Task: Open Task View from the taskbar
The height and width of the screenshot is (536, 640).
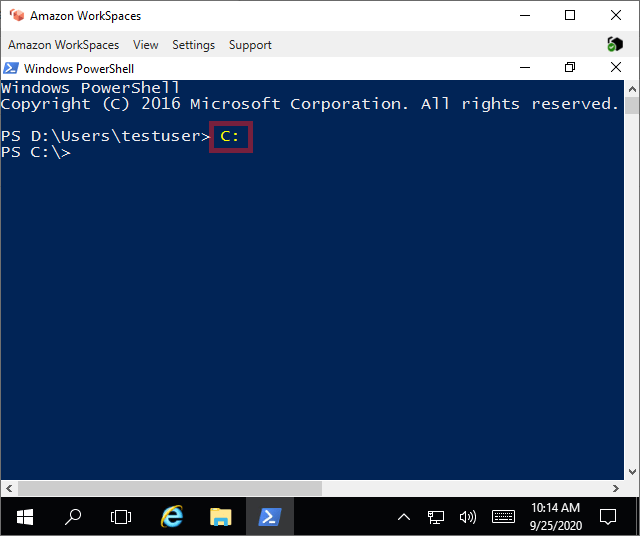Action: click(x=121, y=517)
